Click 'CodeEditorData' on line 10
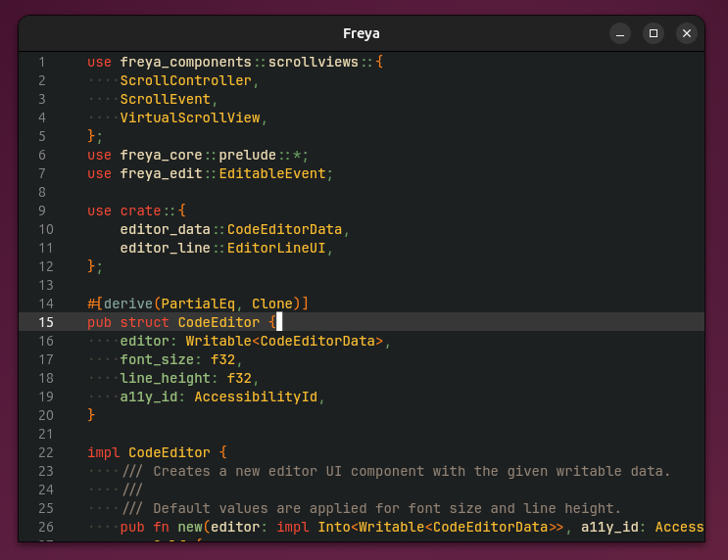The image size is (728, 560). click(x=284, y=229)
